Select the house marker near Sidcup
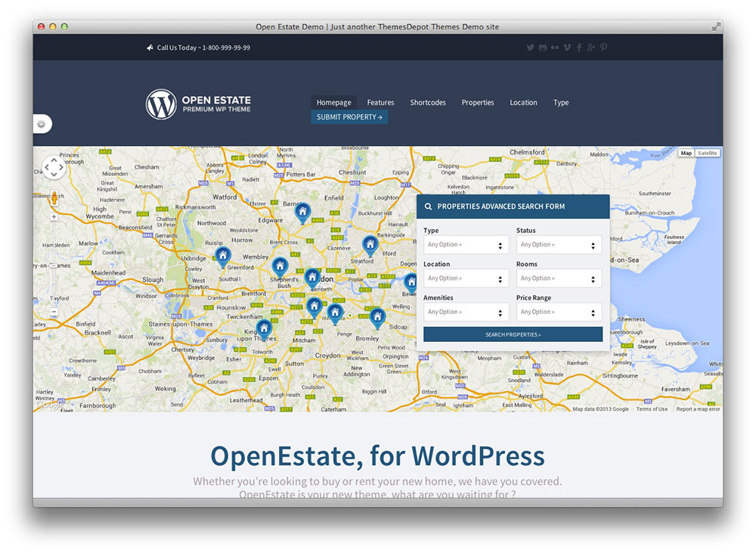Screen dimensions: 756x553 pos(377,318)
